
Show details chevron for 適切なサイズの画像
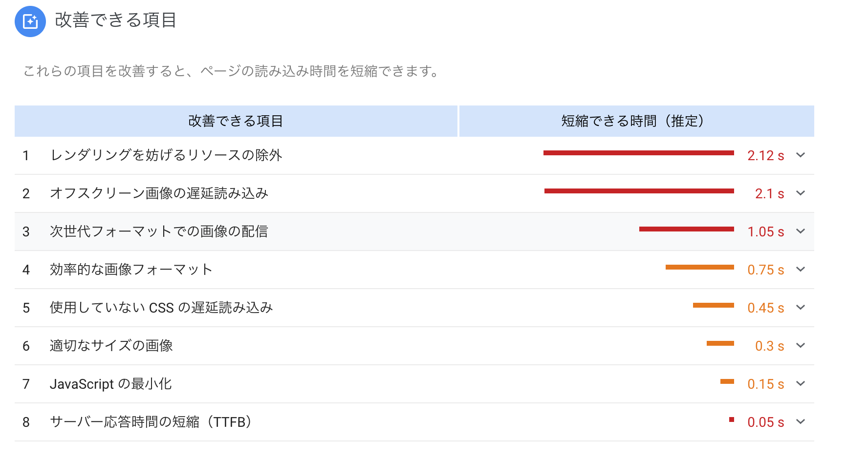(801, 346)
